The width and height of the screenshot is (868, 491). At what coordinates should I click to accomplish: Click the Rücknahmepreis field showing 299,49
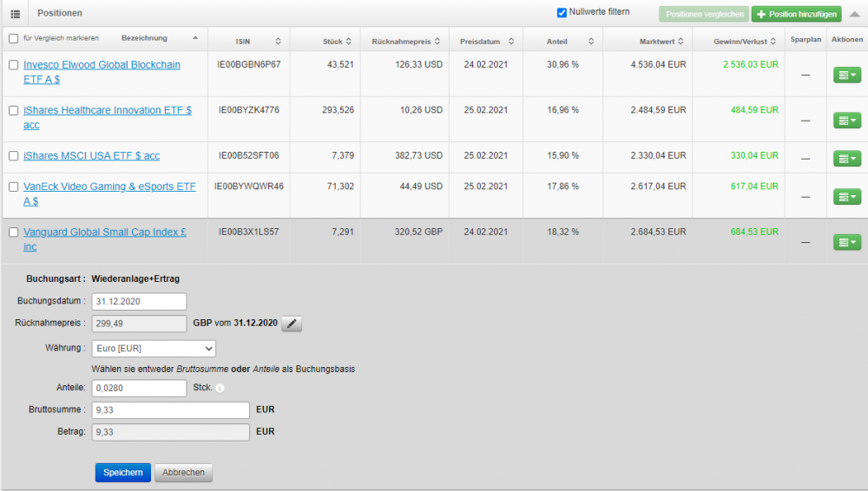139,324
